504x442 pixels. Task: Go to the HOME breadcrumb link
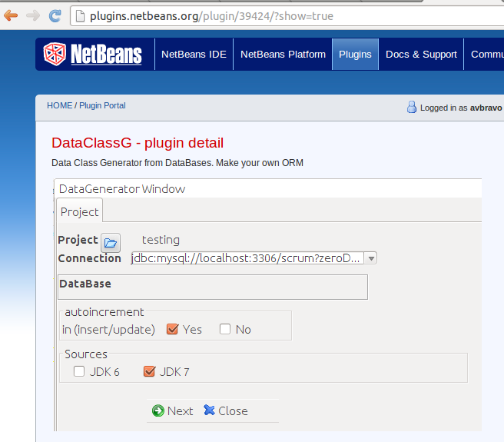[59, 105]
